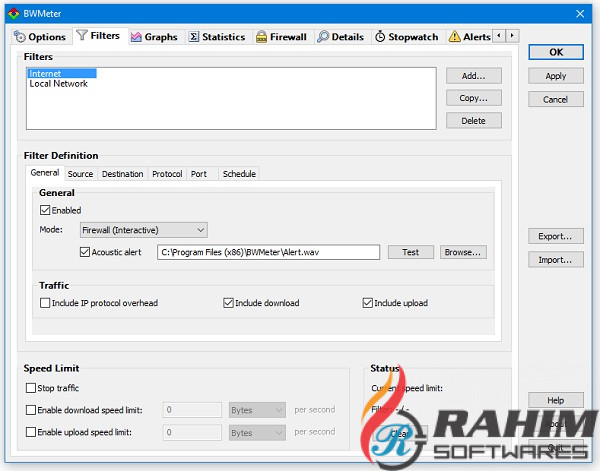
Task: Go to the Details tab
Action: pos(341,37)
